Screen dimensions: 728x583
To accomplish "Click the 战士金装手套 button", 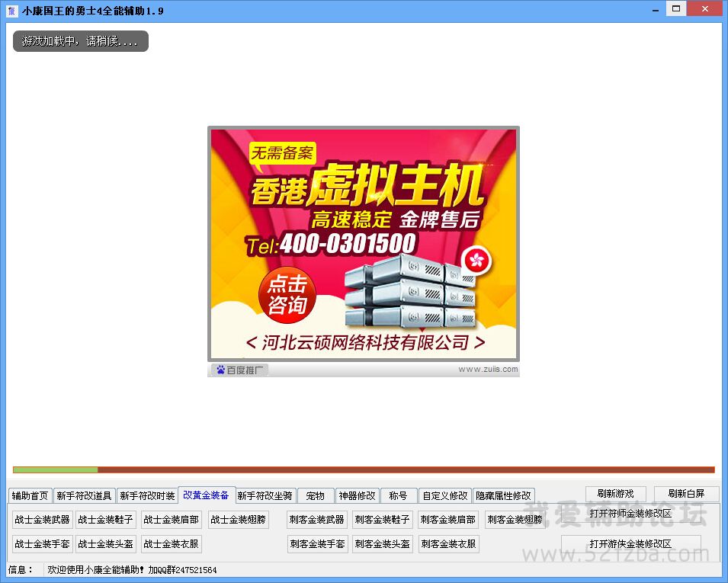I will pos(42,543).
